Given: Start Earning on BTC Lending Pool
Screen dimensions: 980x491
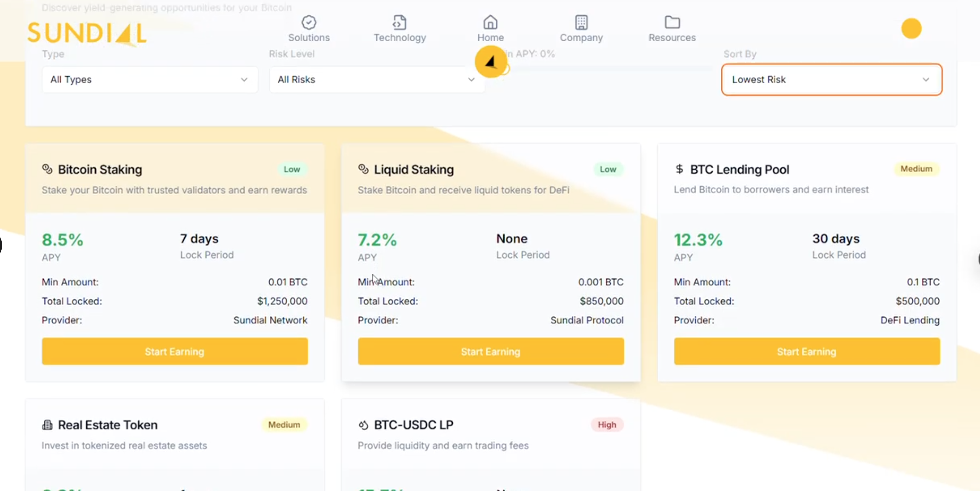Looking at the screenshot, I should (x=807, y=352).
